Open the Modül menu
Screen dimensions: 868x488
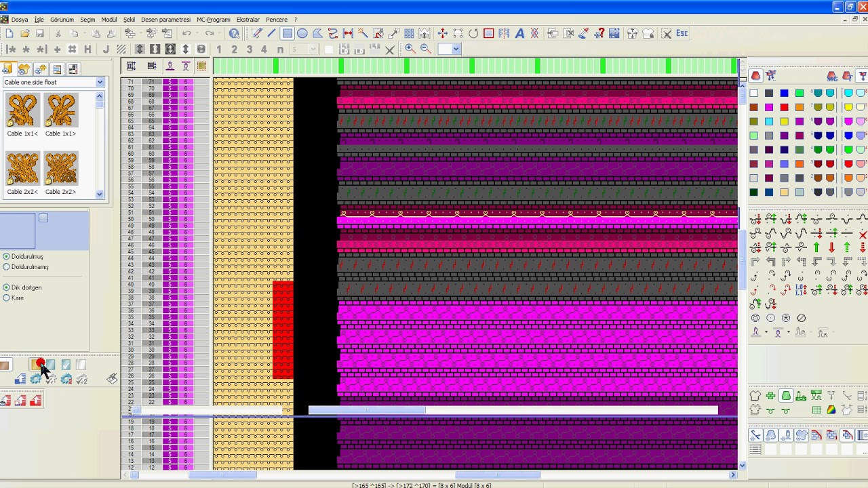click(108, 20)
